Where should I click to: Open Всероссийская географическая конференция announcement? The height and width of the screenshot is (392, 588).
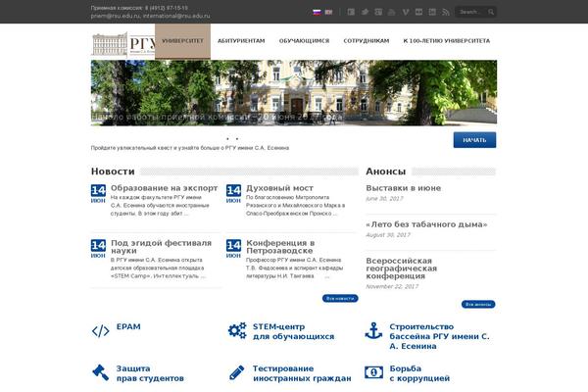pos(401,269)
